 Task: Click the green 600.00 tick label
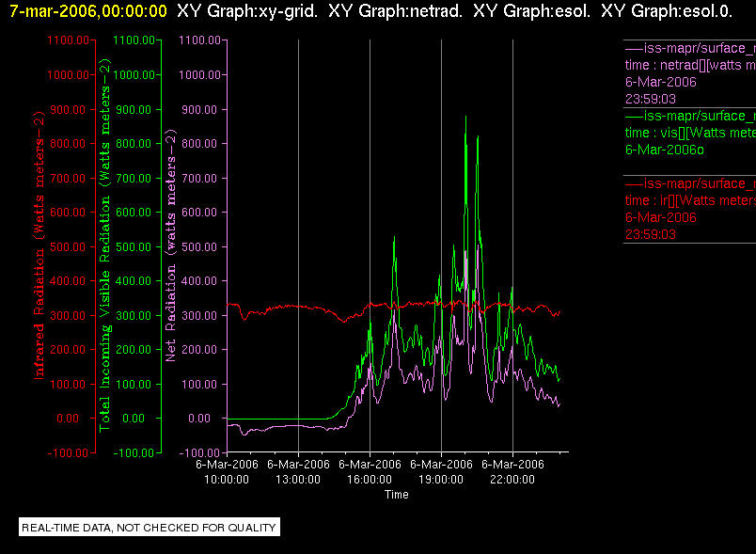[134, 213]
